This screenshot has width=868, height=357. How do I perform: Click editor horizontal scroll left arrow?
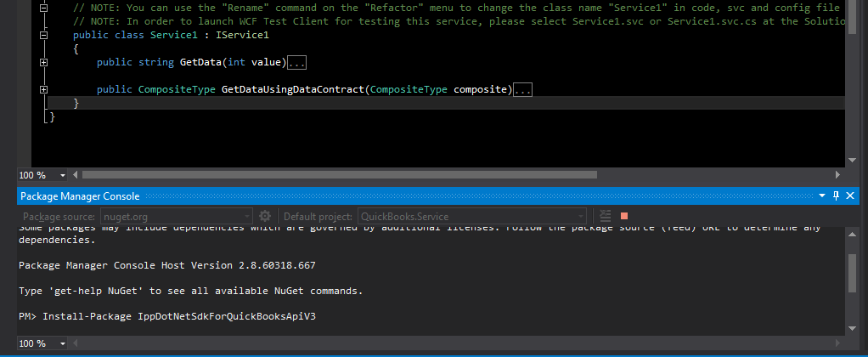76,175
